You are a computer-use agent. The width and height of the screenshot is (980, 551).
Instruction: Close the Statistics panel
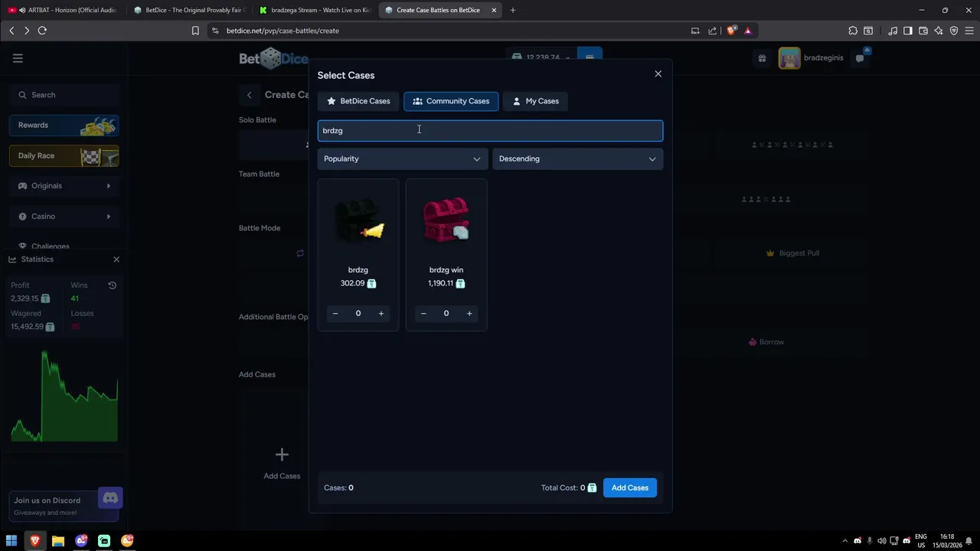116,259
